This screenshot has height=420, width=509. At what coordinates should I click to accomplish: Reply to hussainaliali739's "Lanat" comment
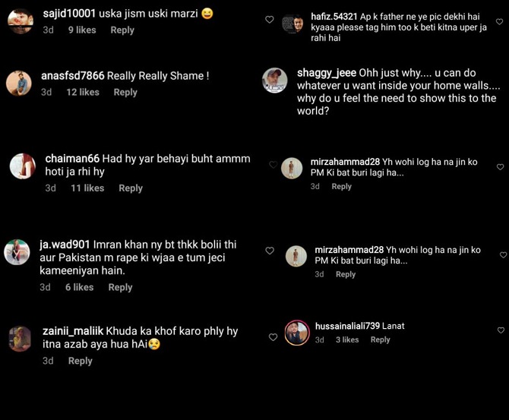point(381,340)
